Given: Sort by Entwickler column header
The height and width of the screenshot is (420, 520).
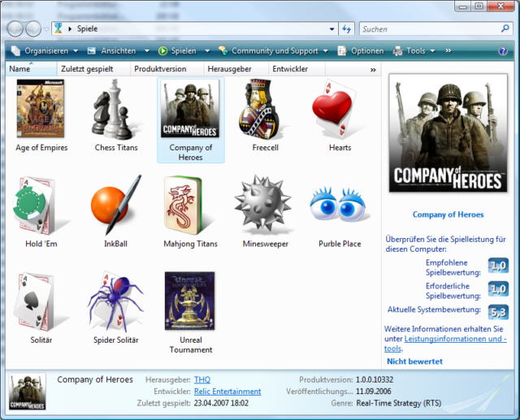Looking at the screenshot, I should (297, 69).
